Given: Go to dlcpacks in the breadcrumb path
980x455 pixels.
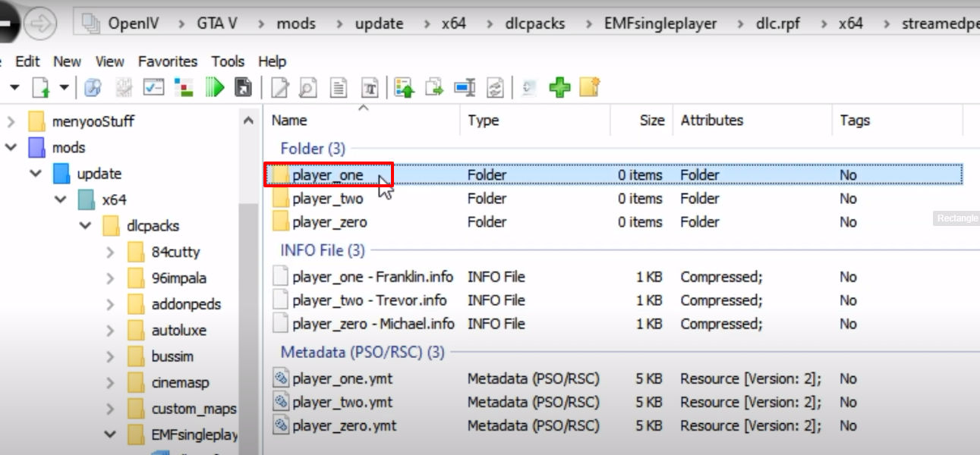Looking at the screenshot, I should click(535, 24).
